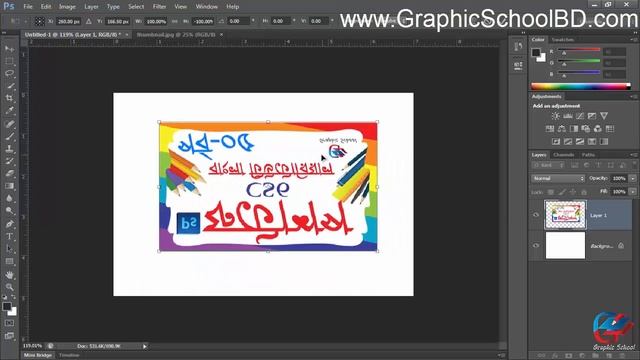This screenshot has width=640, height=360.
Task: Open the Fill slider dropdown arrow
Action: point(633,191)
